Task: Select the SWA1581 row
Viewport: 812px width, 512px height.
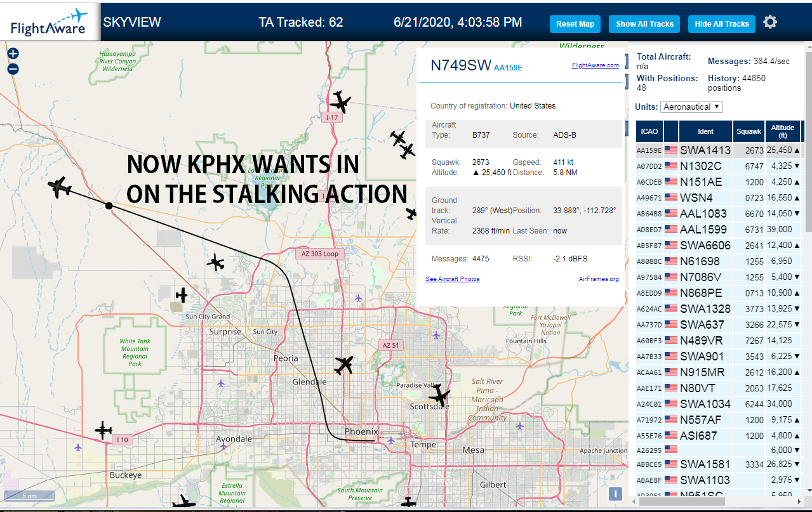Action: point(719,464)
